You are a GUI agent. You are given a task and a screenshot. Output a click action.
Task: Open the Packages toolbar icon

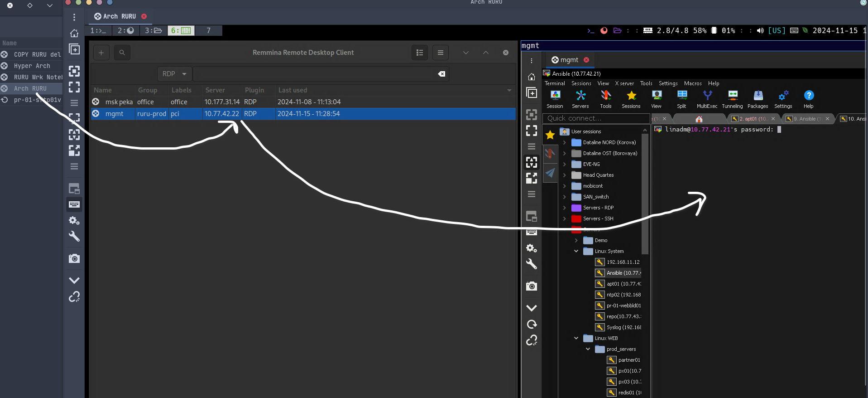point(758,99)
